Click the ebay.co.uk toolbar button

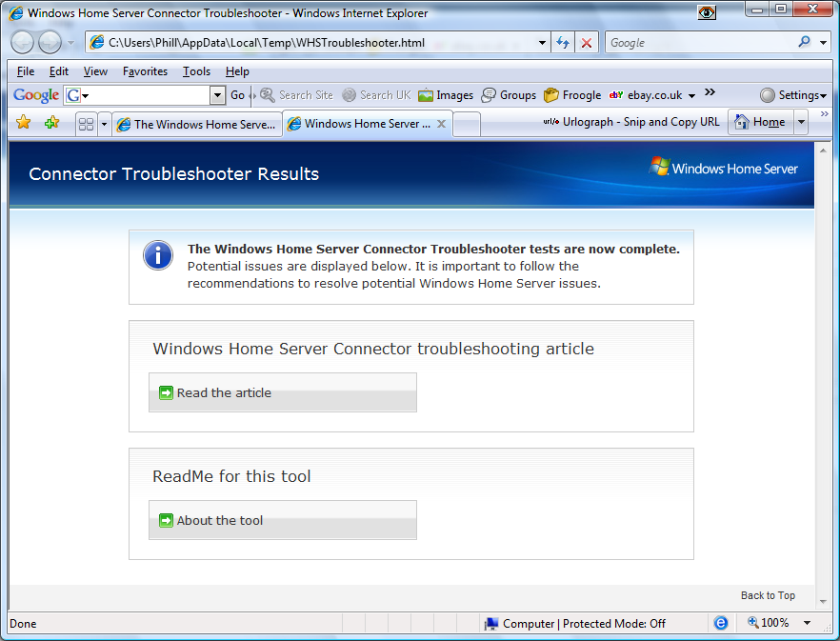coord(646,95)
